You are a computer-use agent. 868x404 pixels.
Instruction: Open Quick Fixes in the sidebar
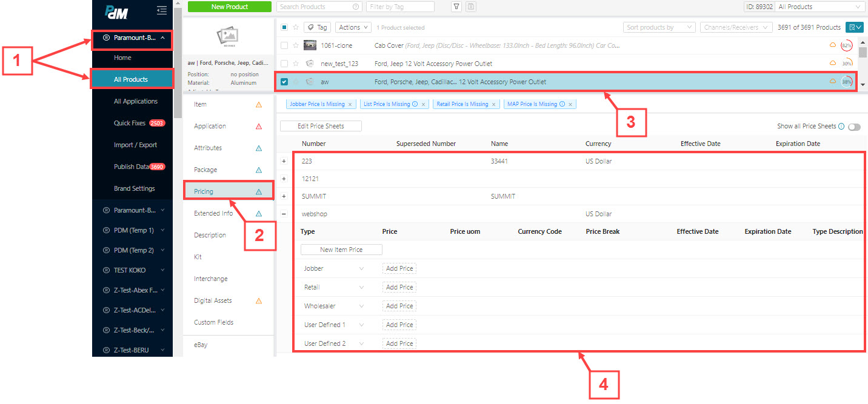pyautogui.click(x=133, y=123)
